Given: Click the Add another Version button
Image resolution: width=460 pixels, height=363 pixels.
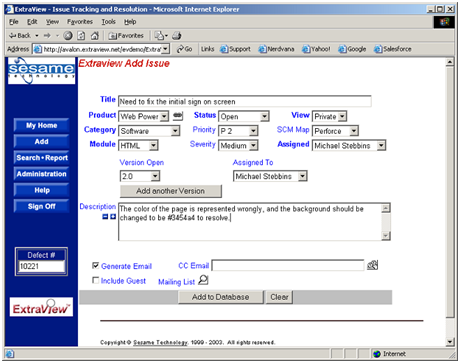Looking at the screenshot, I should tap(171, 191).
